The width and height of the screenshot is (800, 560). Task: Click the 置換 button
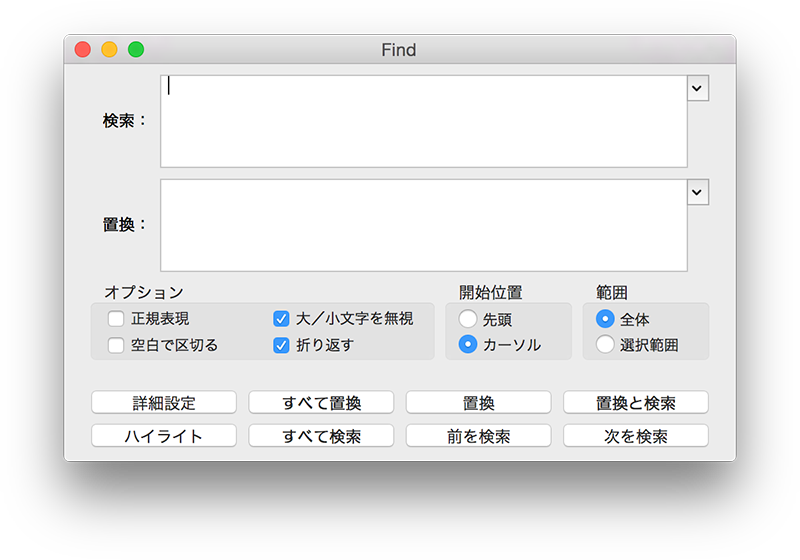click(478, 402)
